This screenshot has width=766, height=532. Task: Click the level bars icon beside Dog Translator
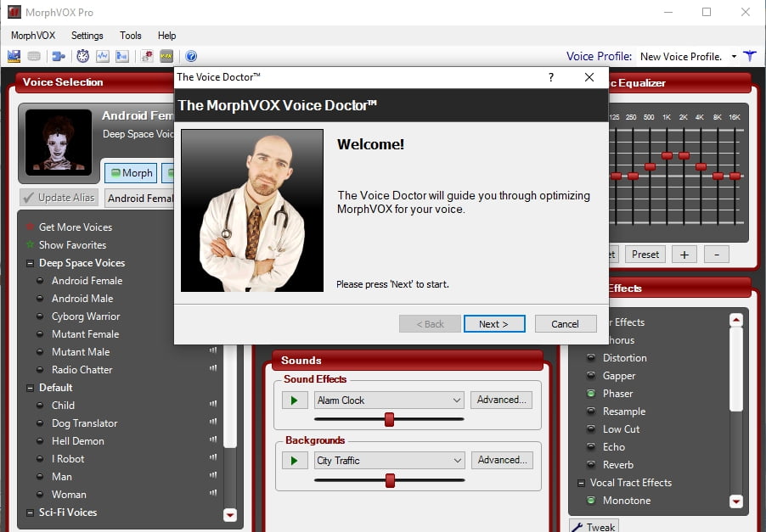pos(213,421)
